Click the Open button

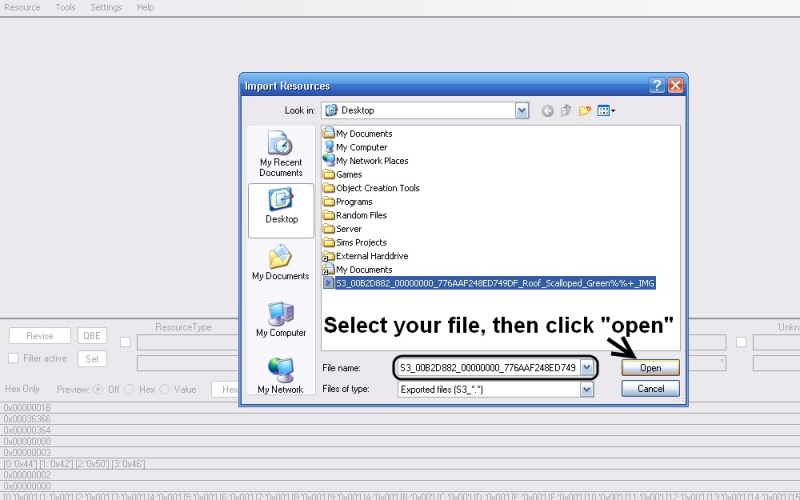[650, 368]
